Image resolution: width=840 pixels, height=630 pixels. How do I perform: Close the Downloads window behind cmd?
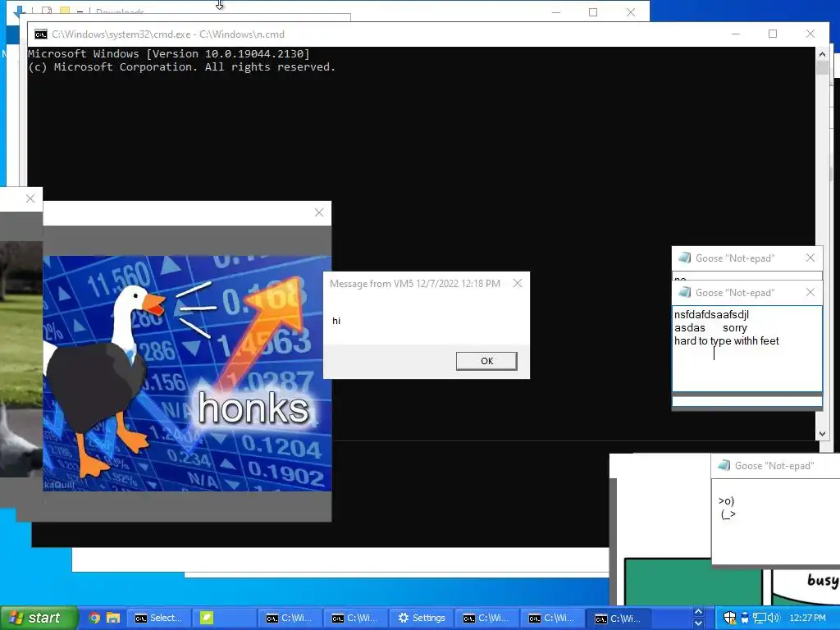631,11
